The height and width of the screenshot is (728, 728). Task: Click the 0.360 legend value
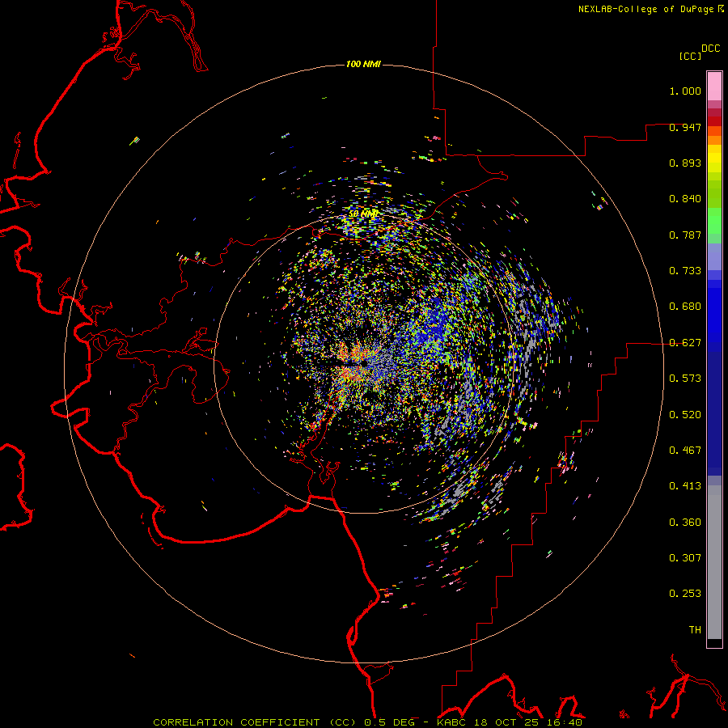[x=685, y=523]
